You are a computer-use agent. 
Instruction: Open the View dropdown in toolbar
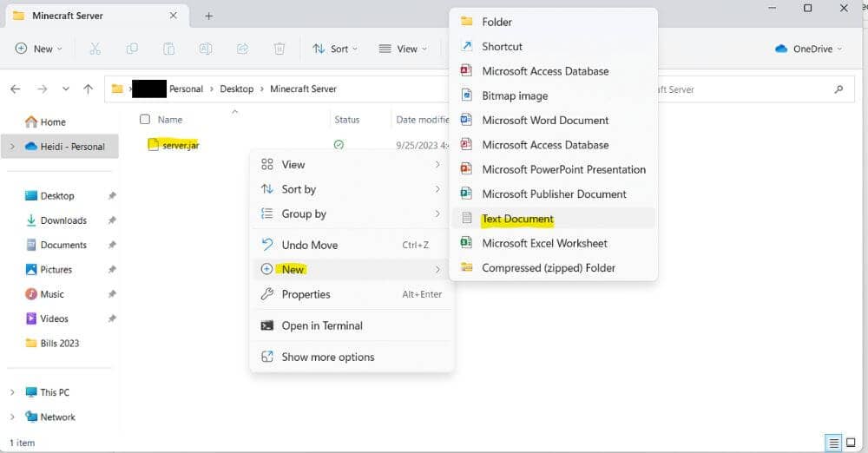click(403, 49)
